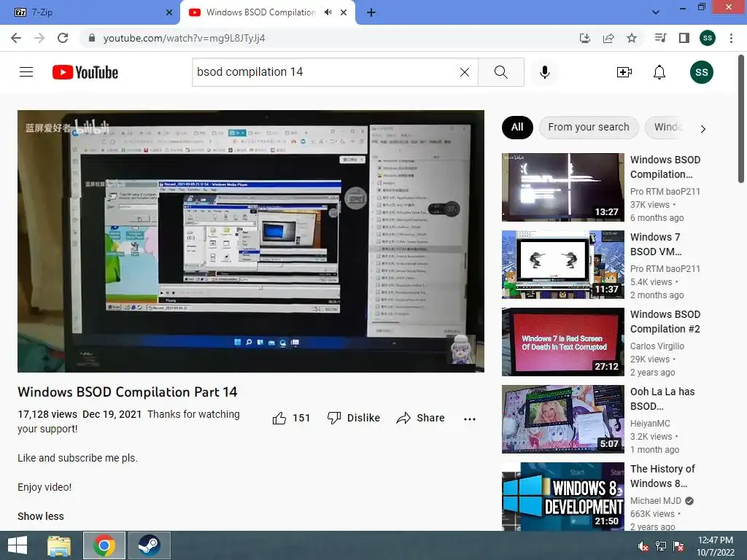This screenshot has height=560, width=747.
Task: Open the Create video icon
Action: coord(624,72)
